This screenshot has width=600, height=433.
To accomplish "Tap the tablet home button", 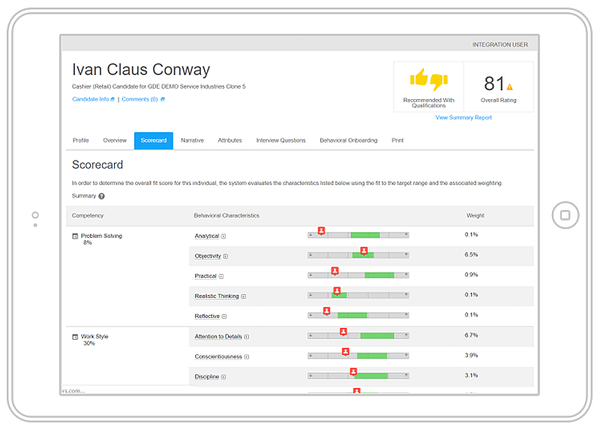I will click(565, 215).
